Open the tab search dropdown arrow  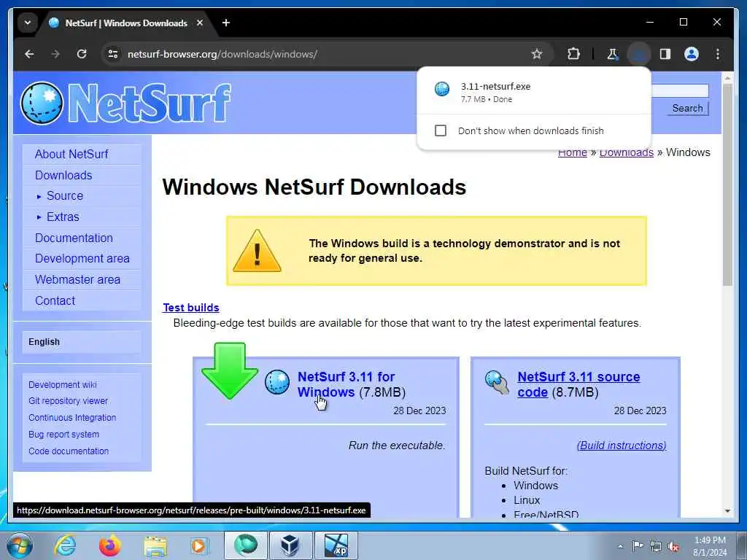28,23
